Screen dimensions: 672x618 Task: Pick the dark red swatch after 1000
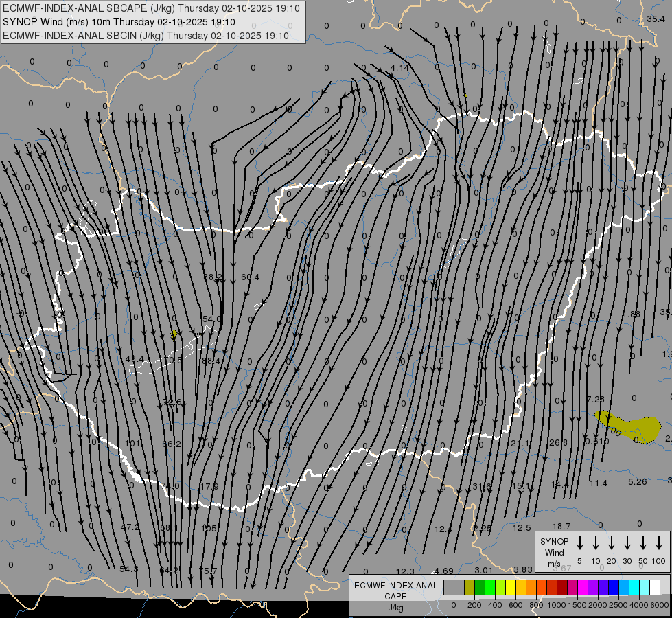[x=562, y=588]
